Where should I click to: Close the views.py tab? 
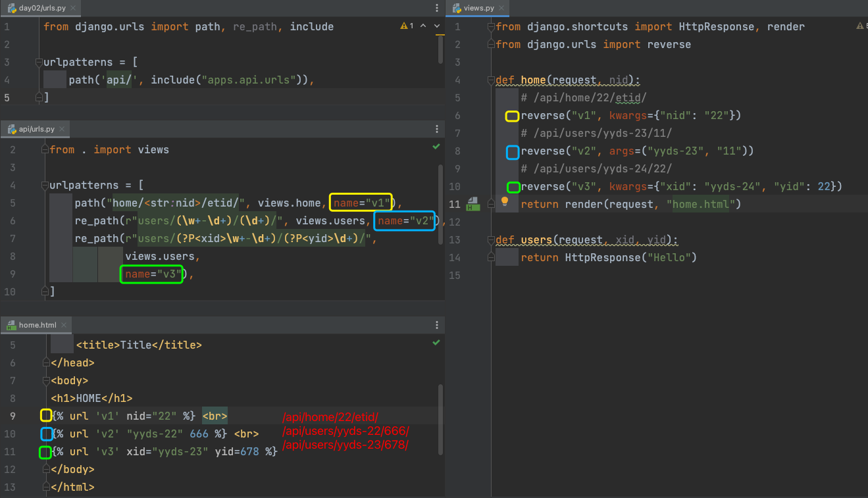coord(501,8)
